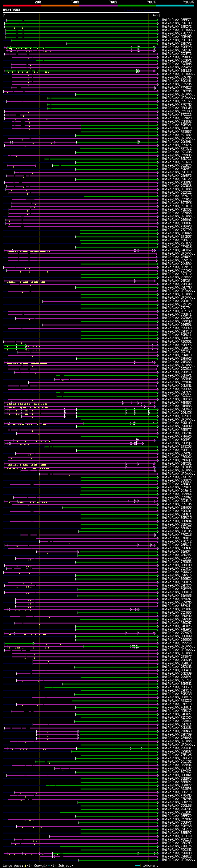Viewport: 197px width, 868px height.
Task: Select UniRef100_A9RT22 label
Action: [176, 179]
